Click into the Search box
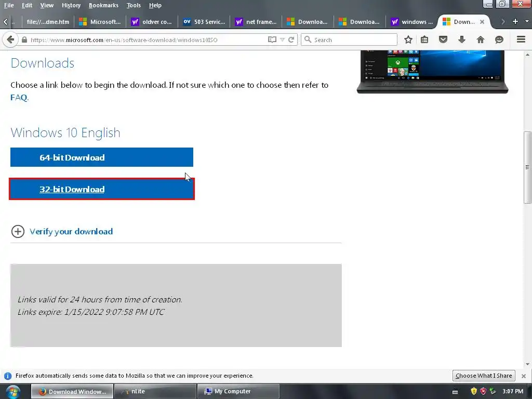 click(x=349, y=39)
